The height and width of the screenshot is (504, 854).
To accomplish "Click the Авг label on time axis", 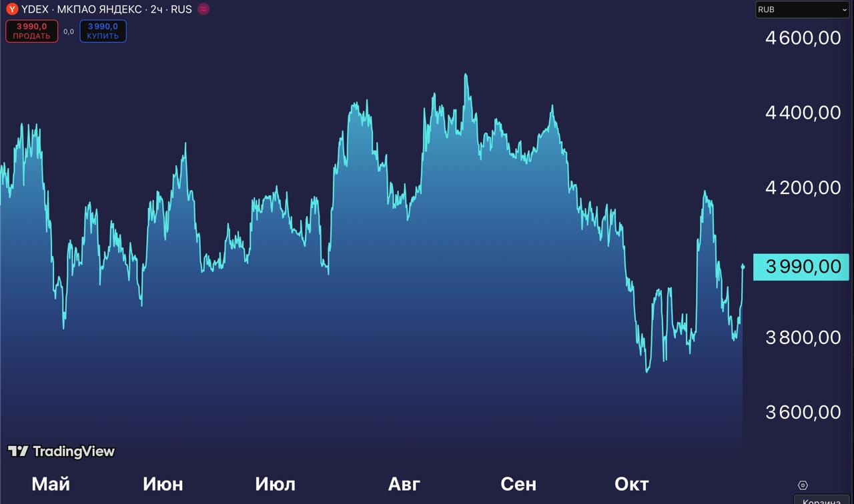I will click(404, 484).
